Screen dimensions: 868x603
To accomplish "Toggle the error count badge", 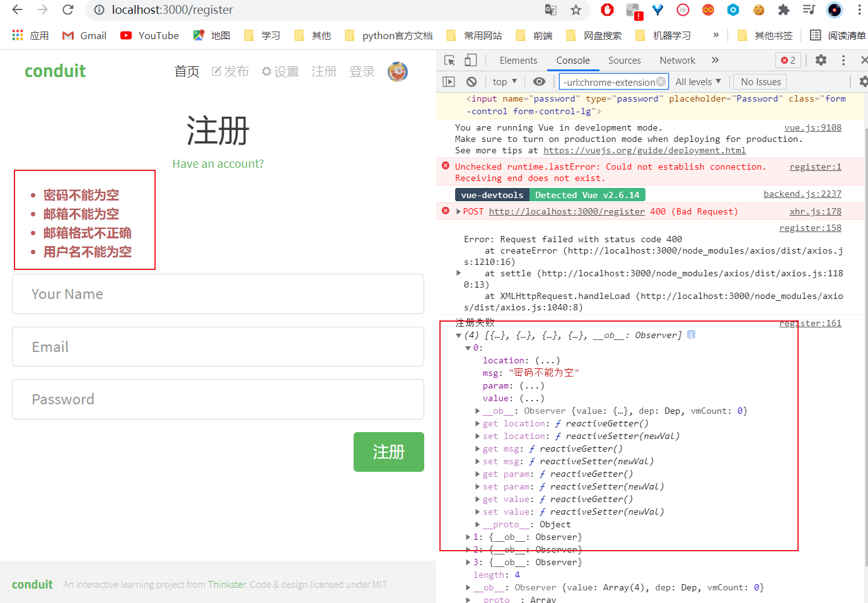I will click(x=787, y=60).
